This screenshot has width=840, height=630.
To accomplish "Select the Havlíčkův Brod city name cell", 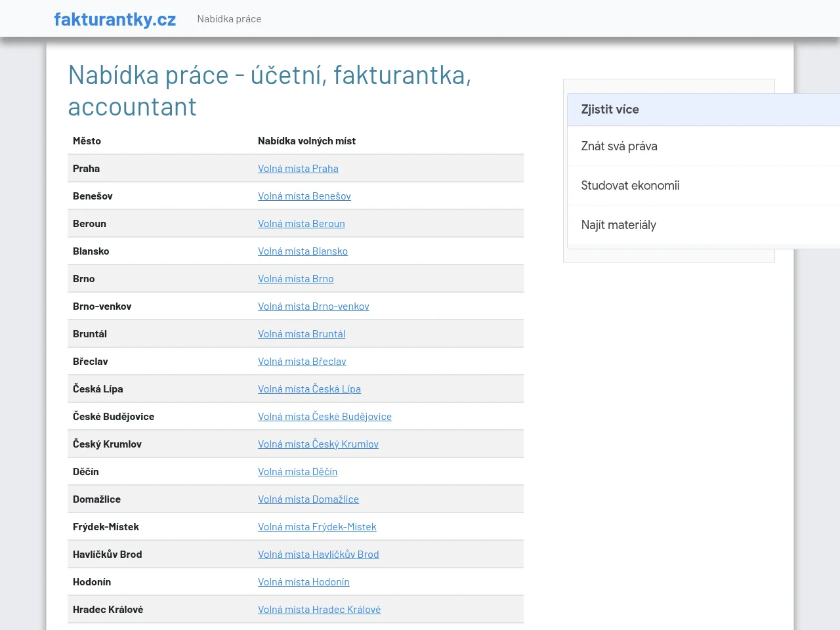I will (x=160, y=555).
